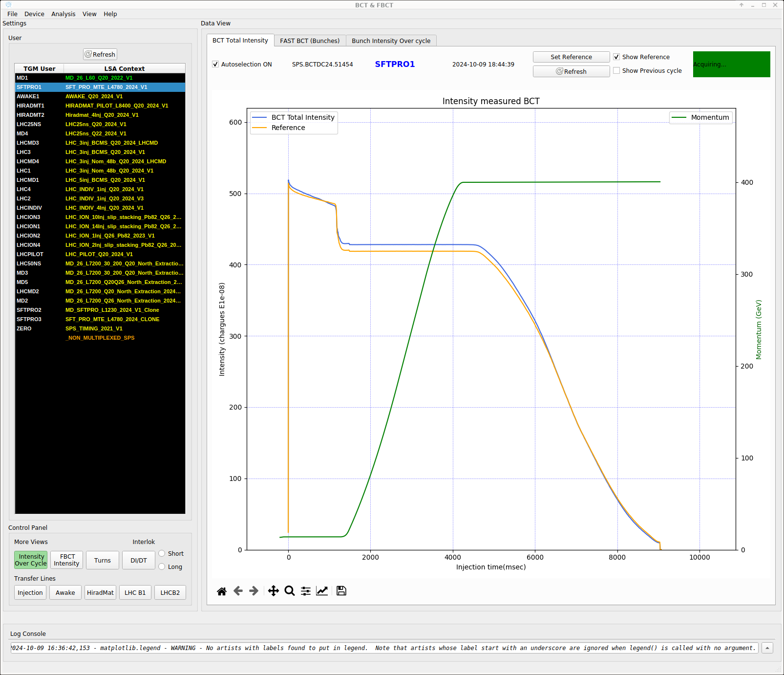Select the Zoom magnifier tool
Image resolution: width=784 pixels, height=675 pixels.
click(x=290, y=591)
